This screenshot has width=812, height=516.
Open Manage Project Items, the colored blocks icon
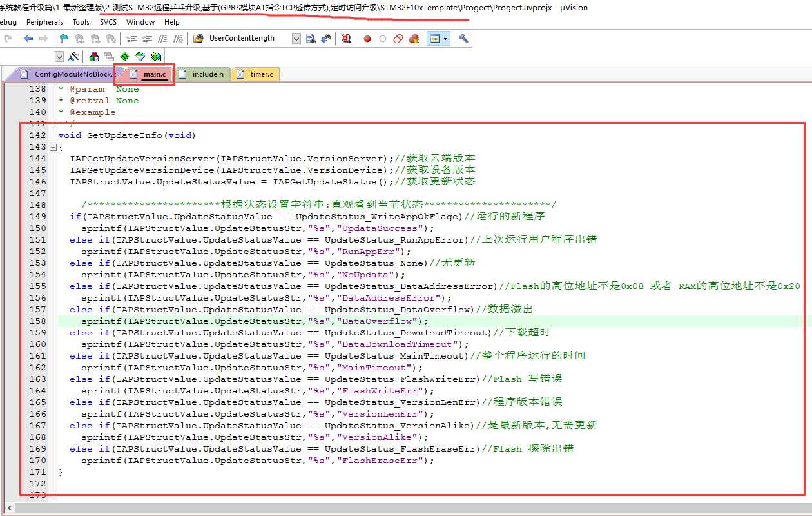point(94,57)
